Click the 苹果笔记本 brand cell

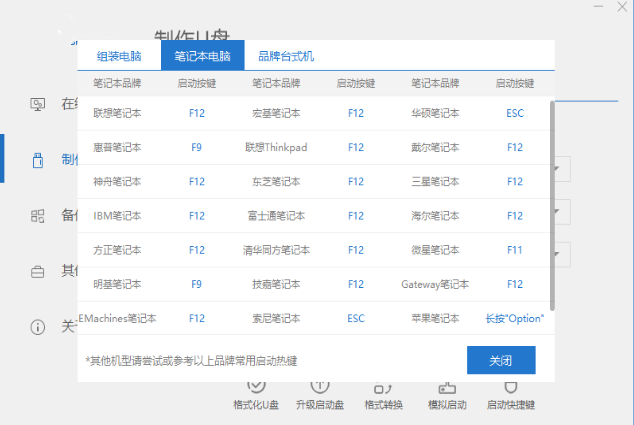coord(435,319)
